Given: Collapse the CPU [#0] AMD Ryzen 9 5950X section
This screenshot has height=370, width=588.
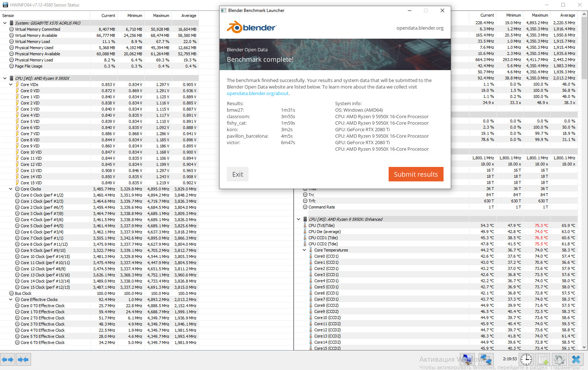Looking at the screenshot, I should pyautogui.click(x=5, y=78).
